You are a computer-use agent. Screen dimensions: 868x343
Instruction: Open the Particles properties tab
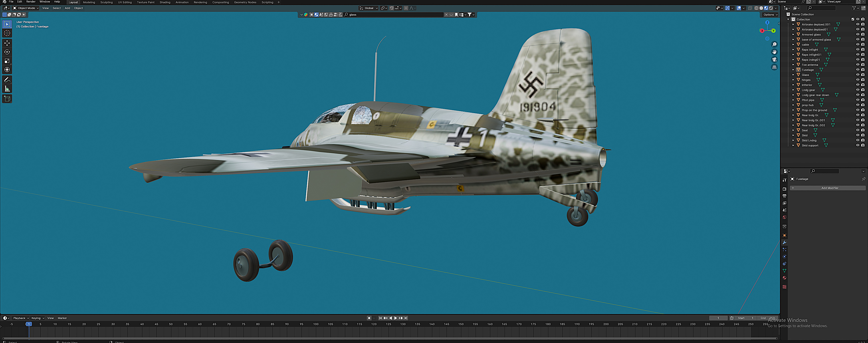click(784, 250)
